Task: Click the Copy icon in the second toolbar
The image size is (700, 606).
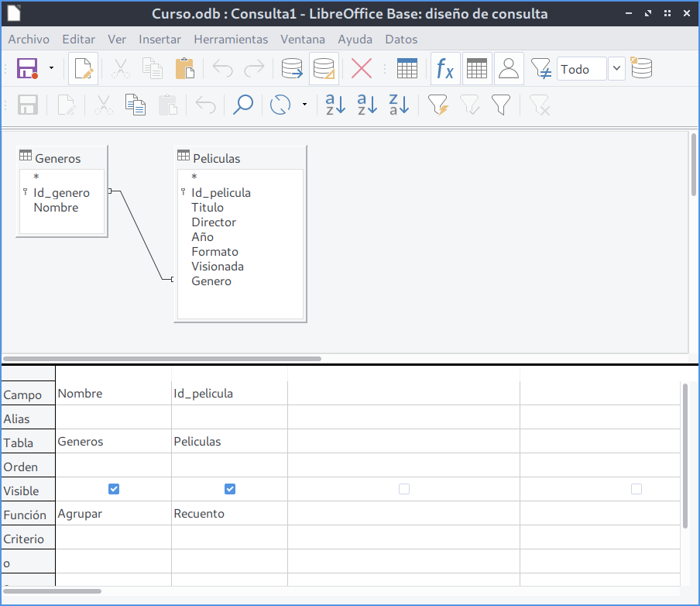Action: (x=136, y=105)
